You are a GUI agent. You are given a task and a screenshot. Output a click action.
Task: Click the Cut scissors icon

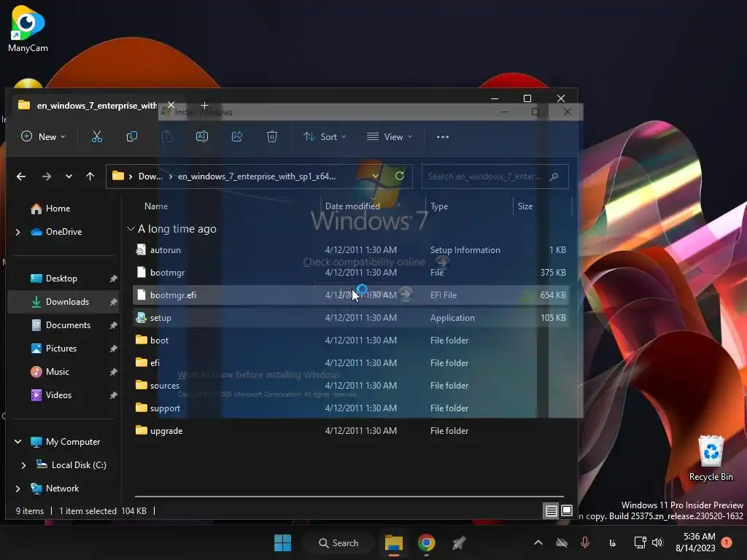pyautogui.click(x=97, y=137)
